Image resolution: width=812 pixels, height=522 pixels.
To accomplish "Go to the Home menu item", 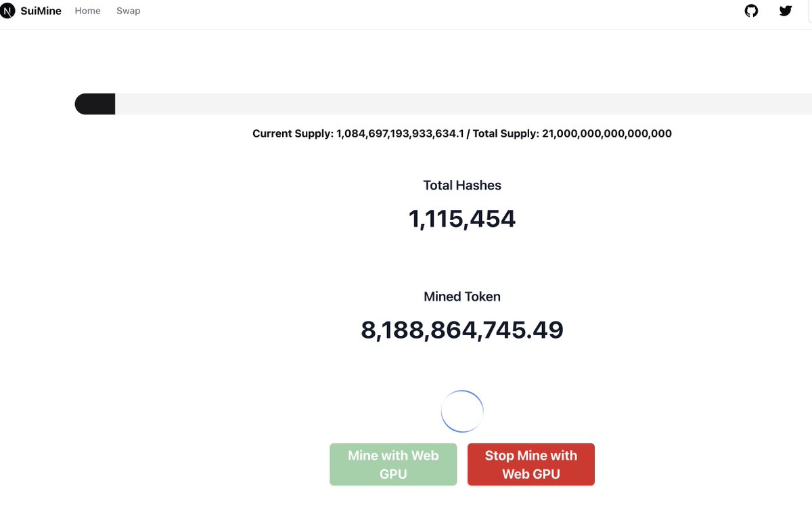I will click(x=87, y=11).
